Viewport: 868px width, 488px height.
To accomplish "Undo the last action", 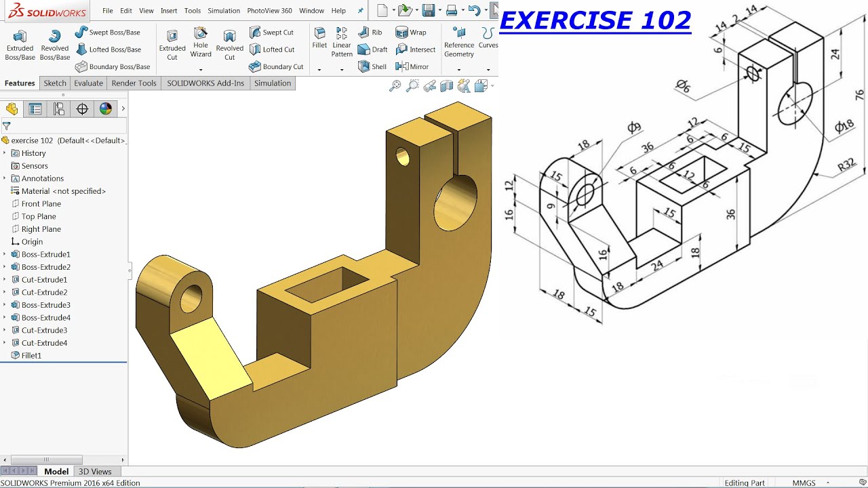I will (x=474, y=10).
